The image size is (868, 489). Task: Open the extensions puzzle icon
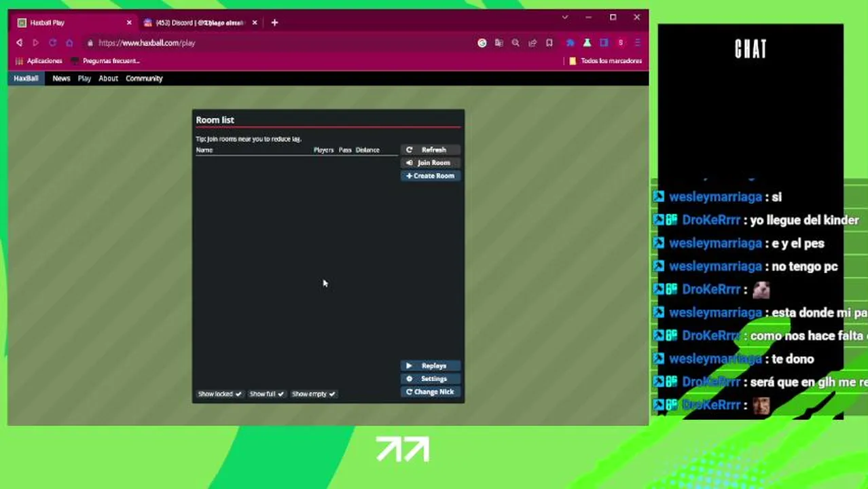tap(571, 43)
